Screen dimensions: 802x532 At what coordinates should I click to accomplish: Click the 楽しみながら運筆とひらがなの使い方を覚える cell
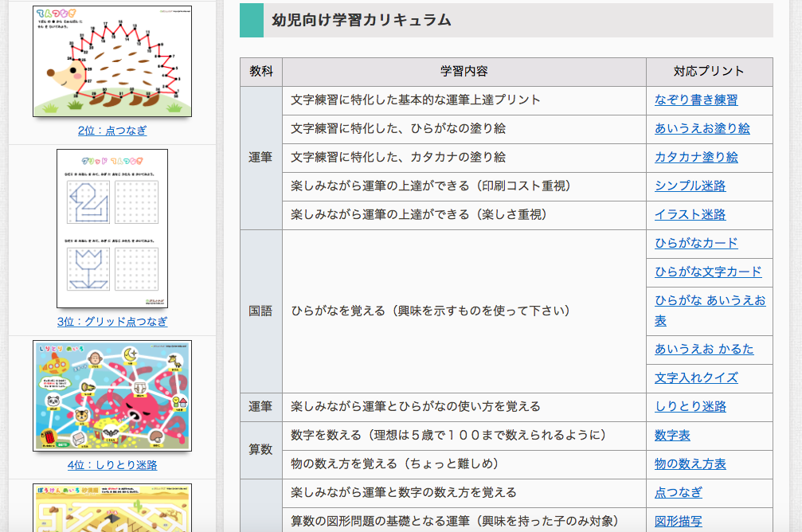[x=464, y=407]
